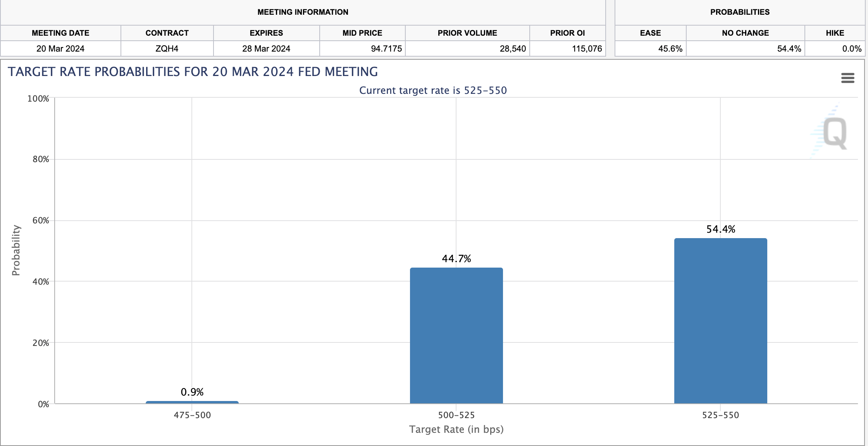
Task: Select the MEETING DATE column header
Action: [x=60, y=33]
